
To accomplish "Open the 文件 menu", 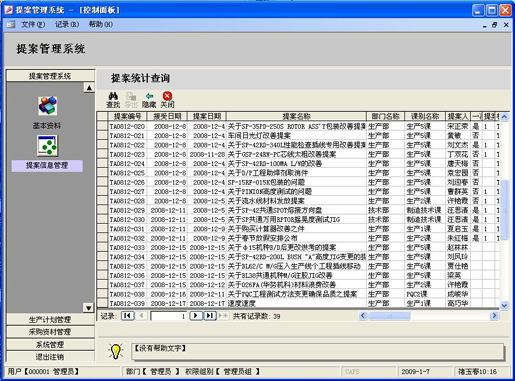I will coord(33,24).
